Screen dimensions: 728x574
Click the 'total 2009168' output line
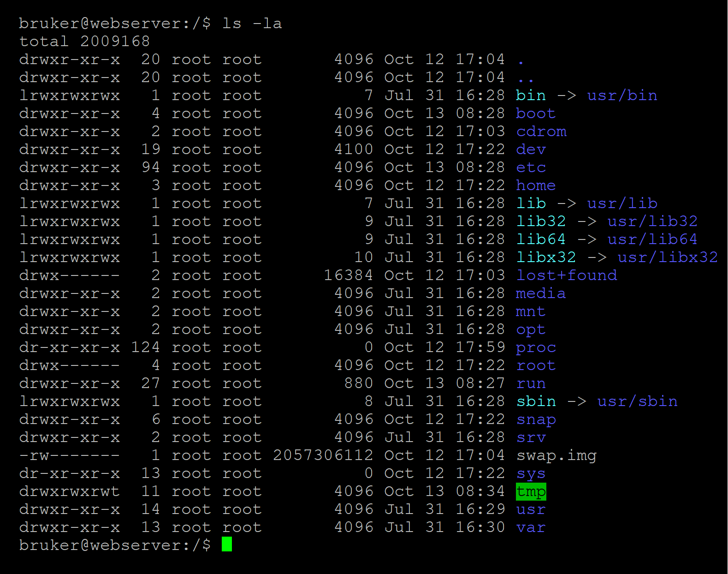click(84, 42)
